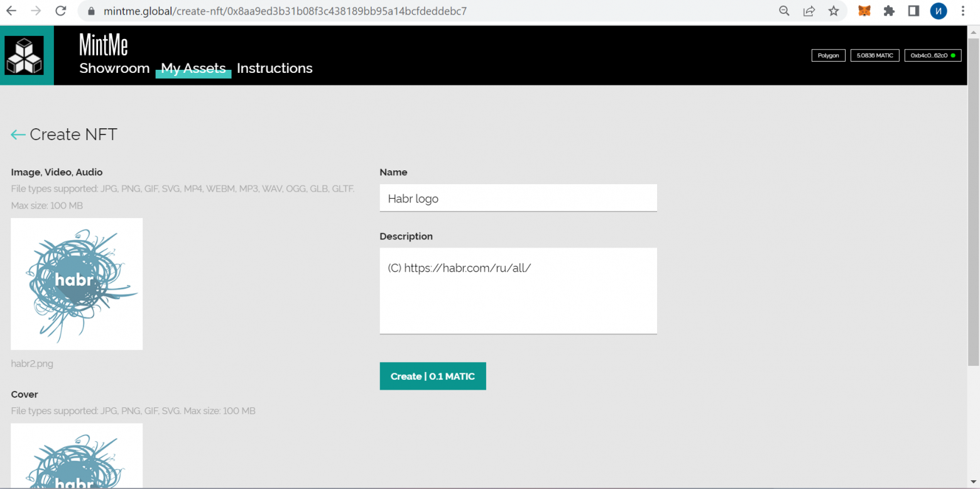Click the Cover section label
980x489 pixels.
pos(24,394)
